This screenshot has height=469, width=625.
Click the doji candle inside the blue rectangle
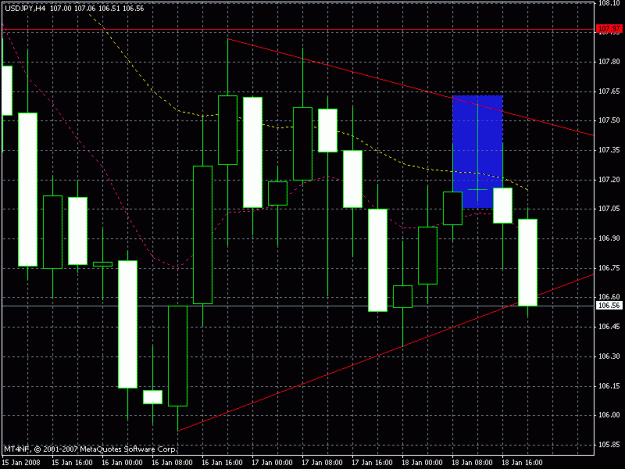click(x=478, y=189)
